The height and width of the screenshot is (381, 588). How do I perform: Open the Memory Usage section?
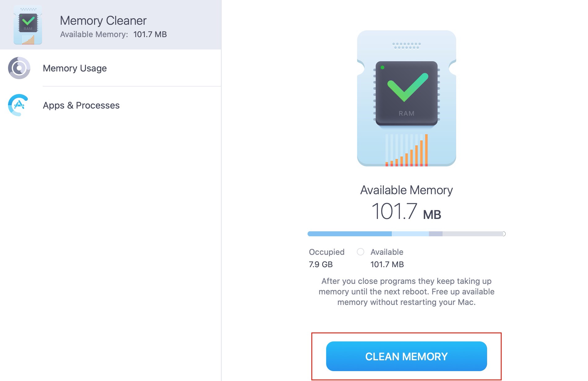[110, 68]
